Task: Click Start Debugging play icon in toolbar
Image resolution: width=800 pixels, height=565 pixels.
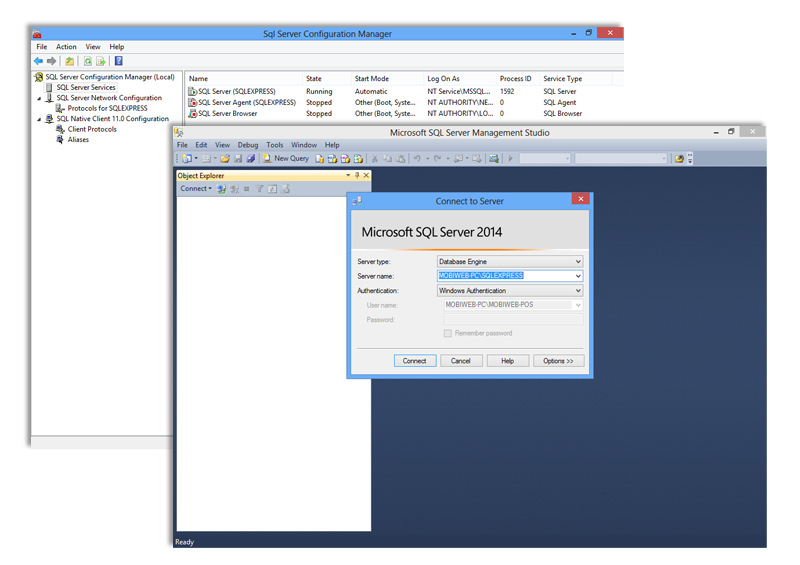Action: [510, 159]
